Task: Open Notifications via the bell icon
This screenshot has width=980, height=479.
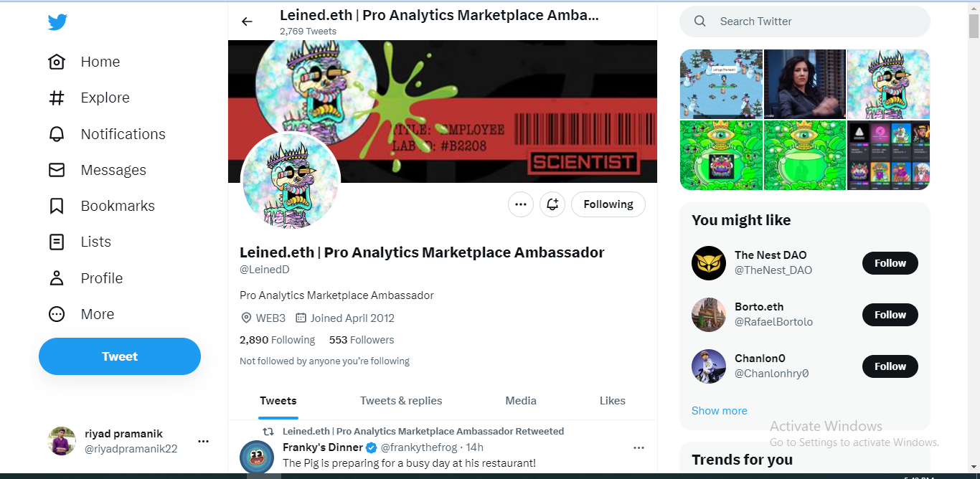Action: coord(56,134)
